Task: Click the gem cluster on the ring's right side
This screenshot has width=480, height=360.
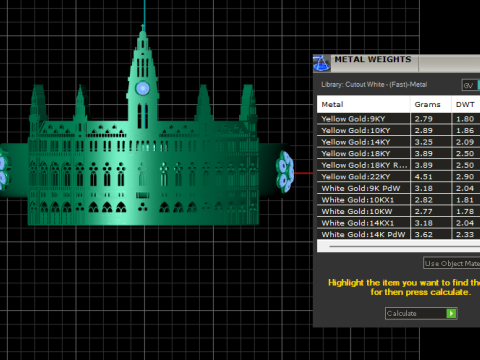Action: pos(285,172)
